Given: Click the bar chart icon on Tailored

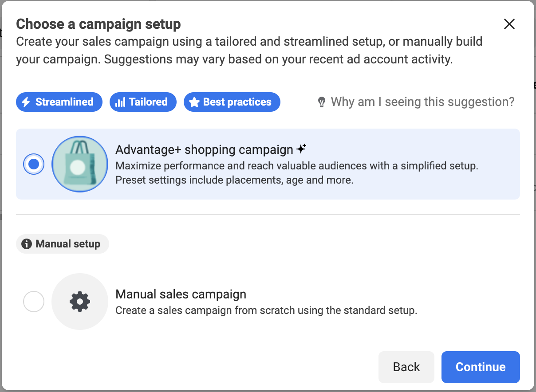Looking at the screenshot, I should (120, 102).
